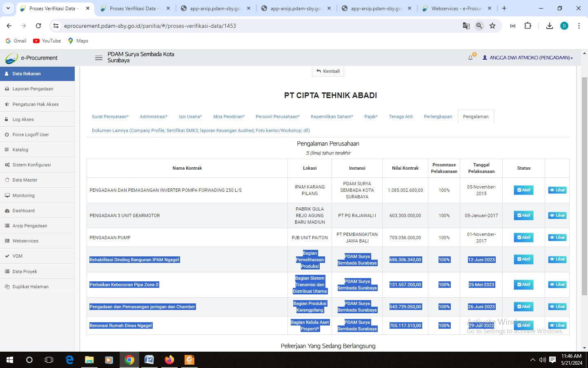Open Google Translate icon in address bar
588x368 pixels.
466,26
